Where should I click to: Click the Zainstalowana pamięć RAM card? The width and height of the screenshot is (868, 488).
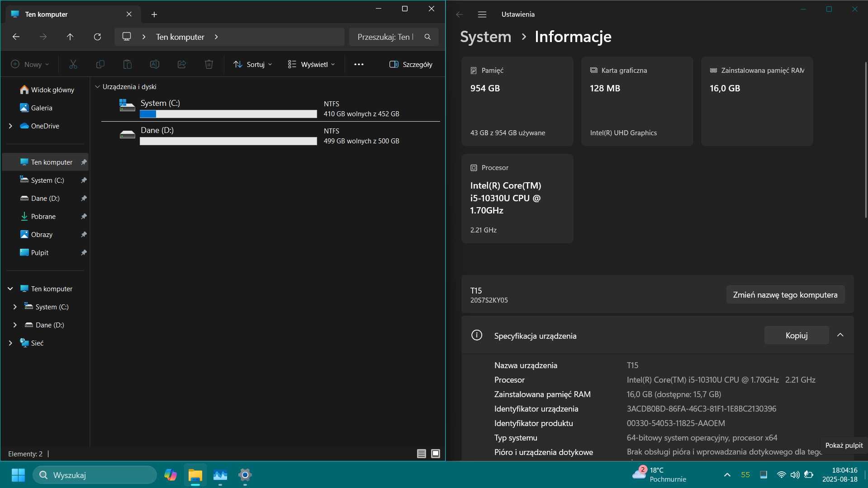[x=757, y=101]
